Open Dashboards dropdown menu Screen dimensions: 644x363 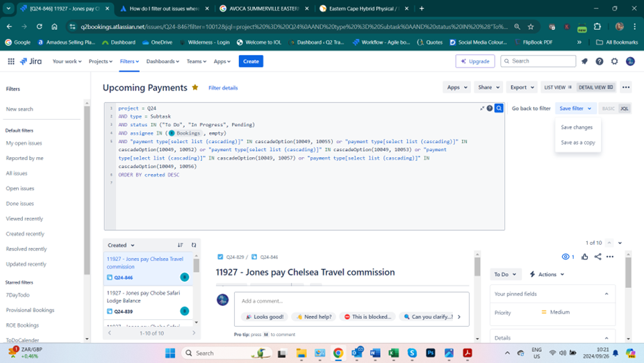point(163,61)
